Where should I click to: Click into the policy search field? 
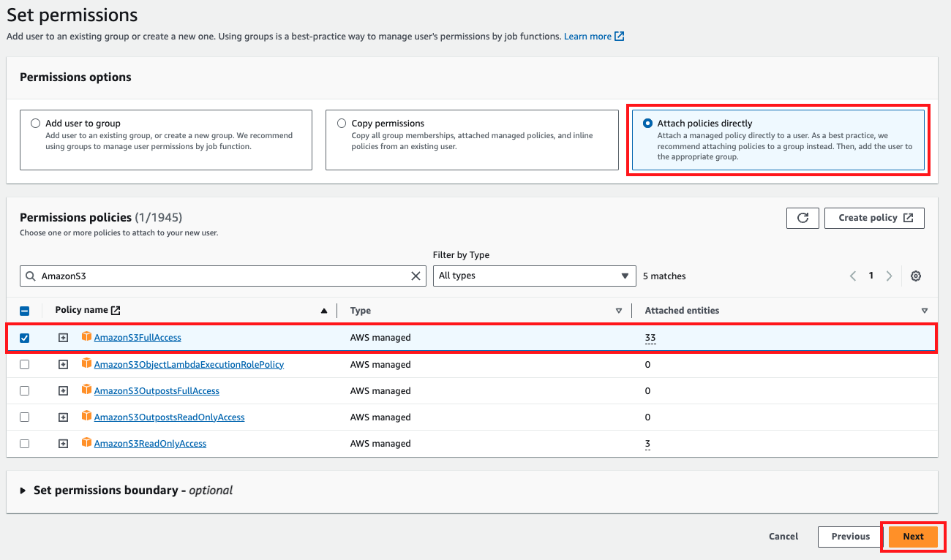tap(219, 276)
